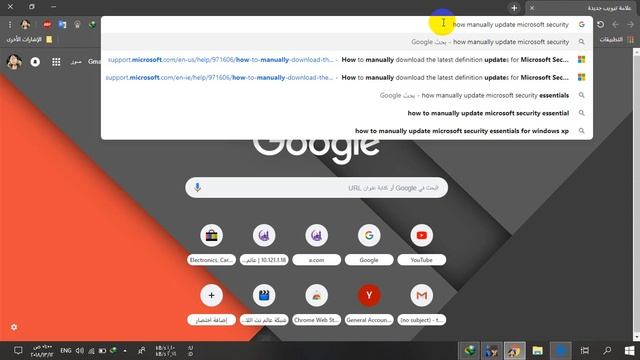Screen dimensions: 640x360
Task: Open the Action Center notification icon
Action: 18,351
